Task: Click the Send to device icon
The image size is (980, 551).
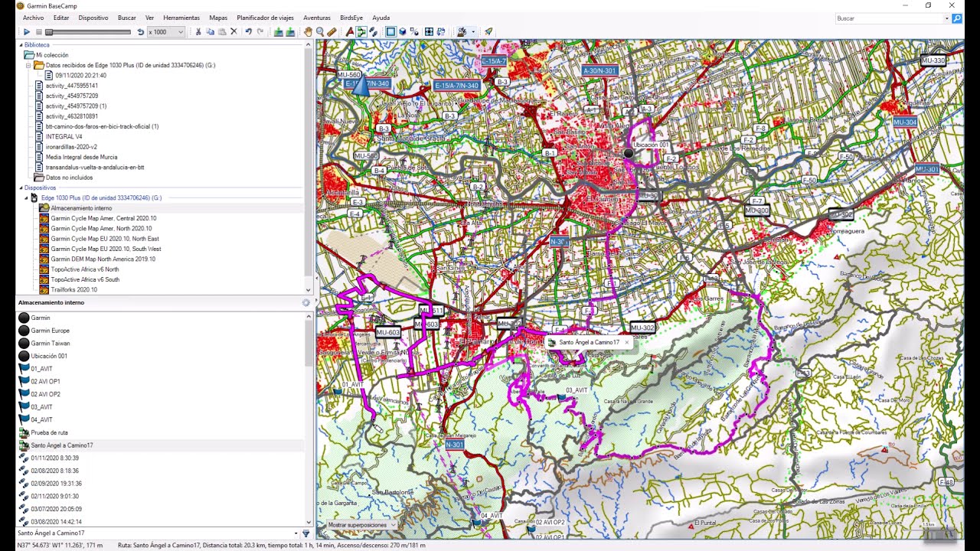Action: pyautogui.click(x=279, y=32)
